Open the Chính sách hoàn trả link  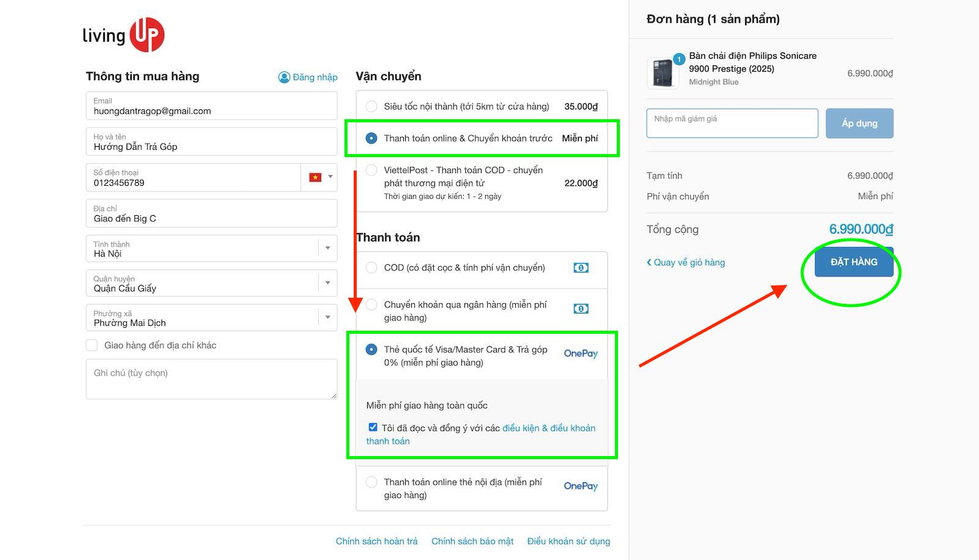coord(376,541)
